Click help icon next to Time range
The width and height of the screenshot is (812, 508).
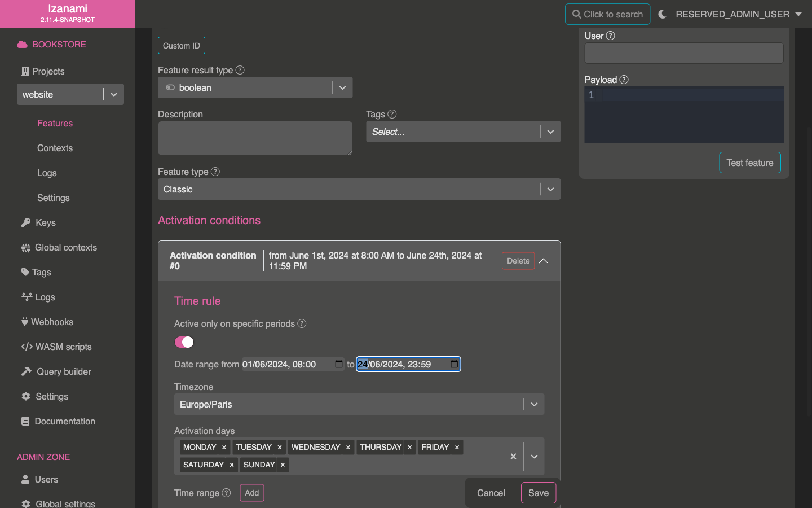tap(226, 493)
